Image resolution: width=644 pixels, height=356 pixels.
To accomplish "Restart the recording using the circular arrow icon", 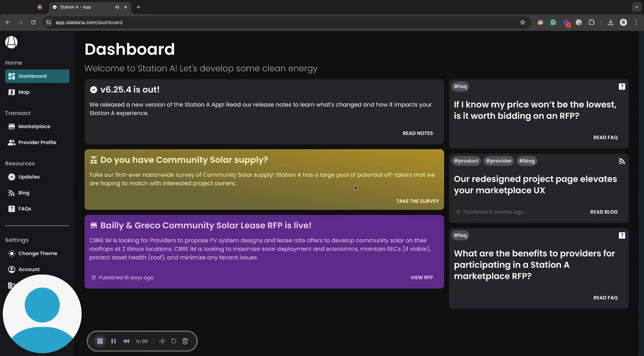I will click(x=174, y=341).
